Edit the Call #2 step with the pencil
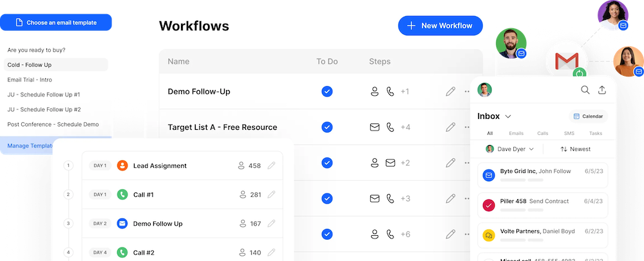Viewport: 644px width, 261px height. (271, 253)
